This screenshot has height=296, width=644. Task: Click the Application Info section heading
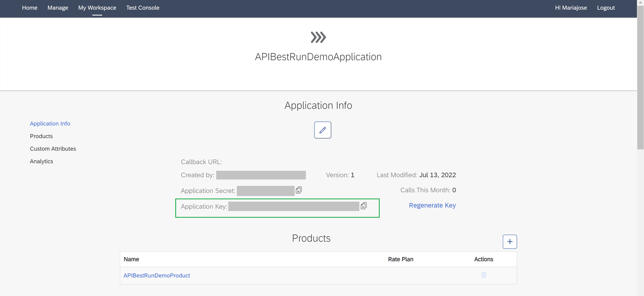318,106
